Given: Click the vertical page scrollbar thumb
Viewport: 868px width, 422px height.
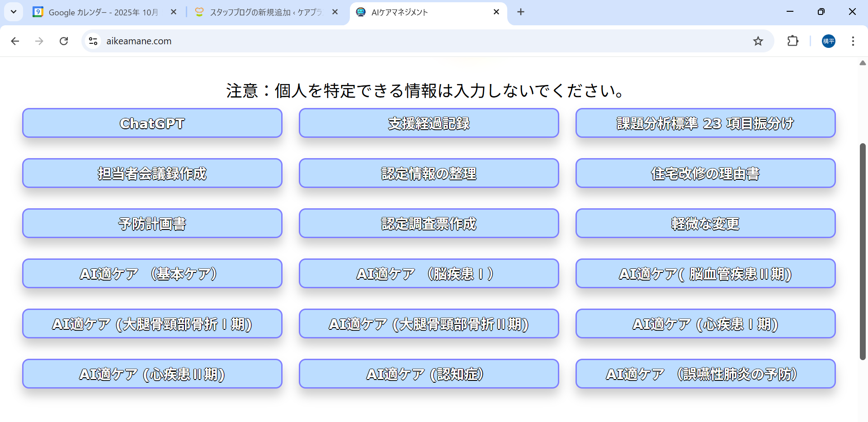Looking at the screenshot, I should (x=863, y=251).
